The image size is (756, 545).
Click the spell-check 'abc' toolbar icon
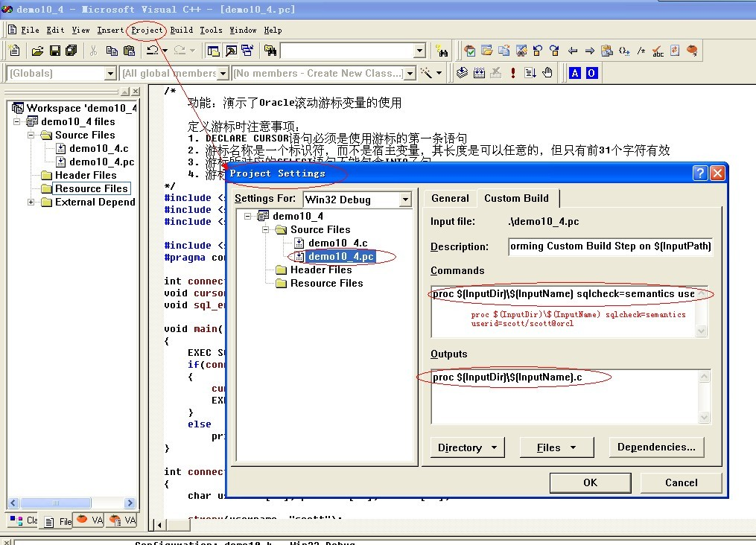(658, 51)
